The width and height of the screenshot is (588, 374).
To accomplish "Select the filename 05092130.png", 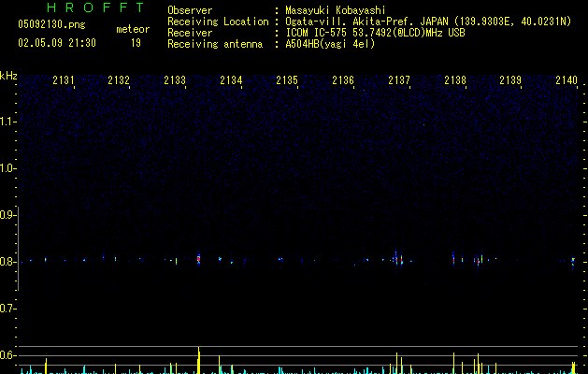I will pyautogui.click(x=51, y=25).
